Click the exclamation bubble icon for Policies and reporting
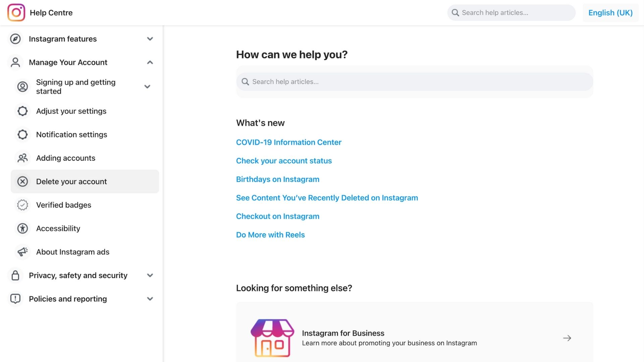Viewport: 644px width, 362px height. coord(15,299)
